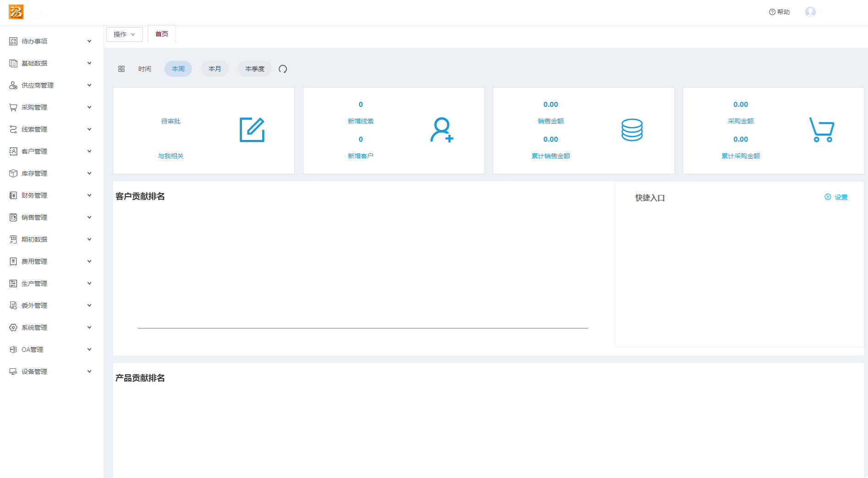Open the 新增线索 link

pyautogui.click(x=361, y=121)
